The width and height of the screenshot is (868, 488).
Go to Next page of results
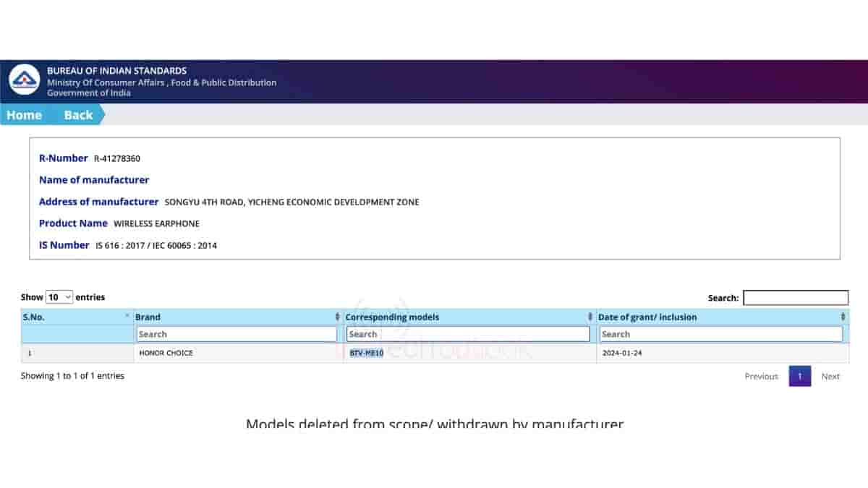tap(830, 376)
